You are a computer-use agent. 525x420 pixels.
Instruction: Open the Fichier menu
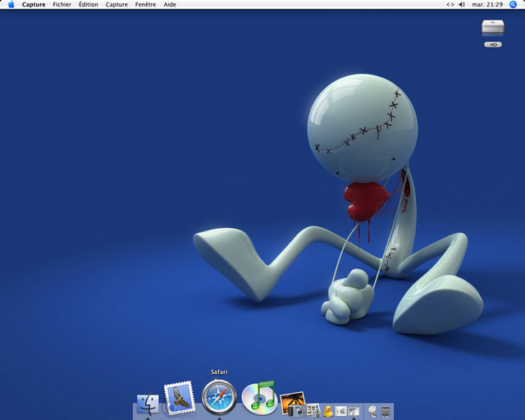click(62, 4)
